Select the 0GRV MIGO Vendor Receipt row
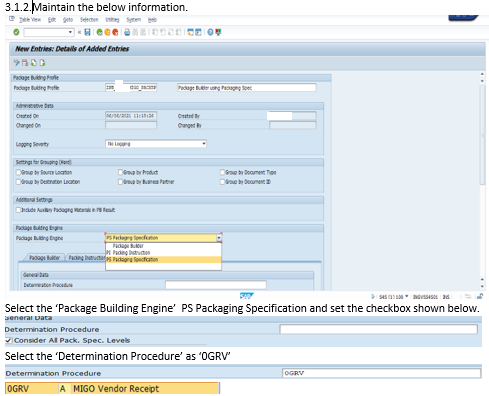This screenshot has height=396, width=489. (112, 389)
